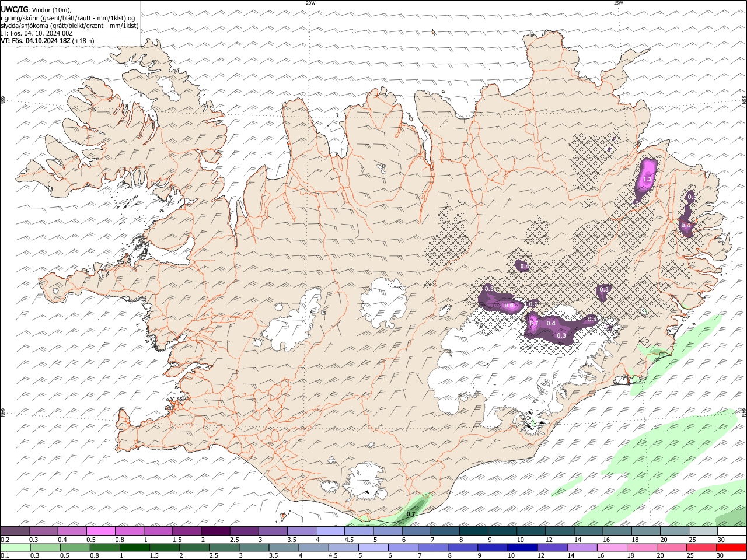Click the UWC/IG title text

pyautogui.click(x=13, y=10)
